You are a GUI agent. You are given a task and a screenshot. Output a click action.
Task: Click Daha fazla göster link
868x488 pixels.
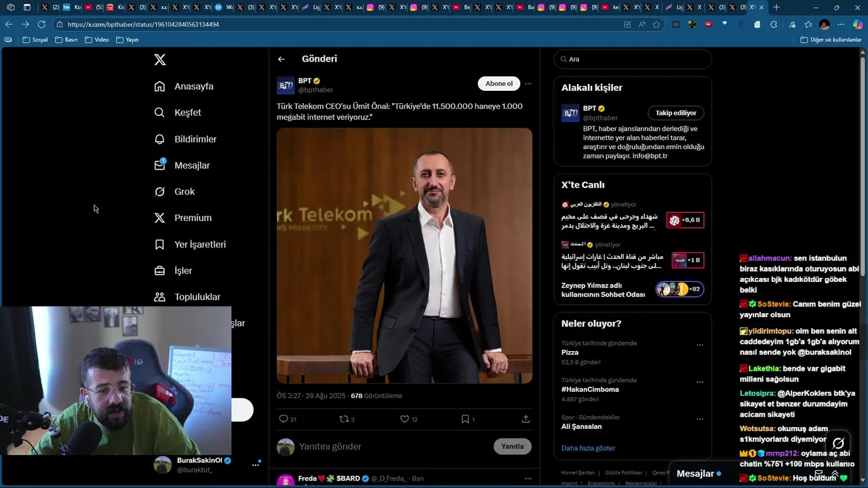click(588, 448)
